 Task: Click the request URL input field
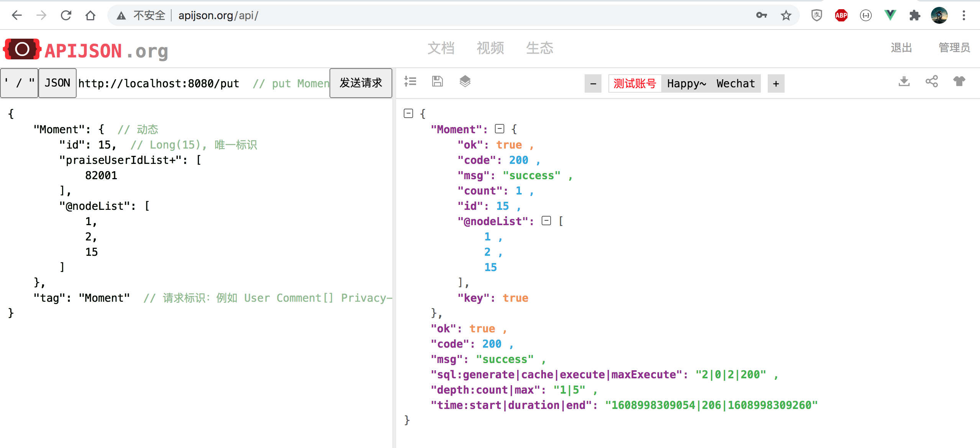point(203,83)
